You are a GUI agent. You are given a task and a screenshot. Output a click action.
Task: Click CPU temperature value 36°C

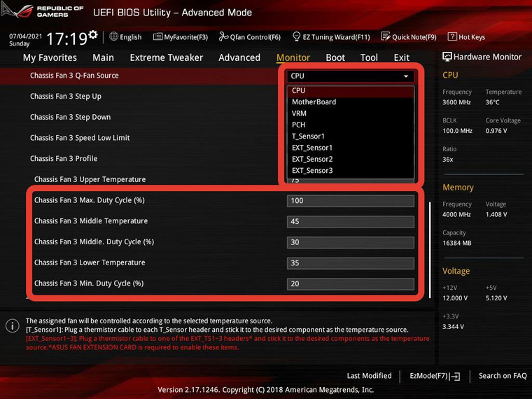(x=492, y=102)
